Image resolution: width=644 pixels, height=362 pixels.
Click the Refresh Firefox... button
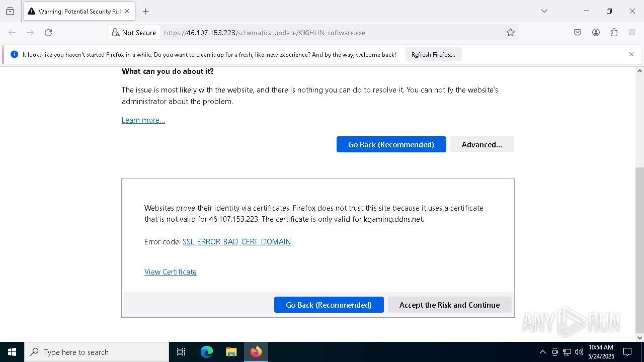pyautogui.click(x=433, y=55)
